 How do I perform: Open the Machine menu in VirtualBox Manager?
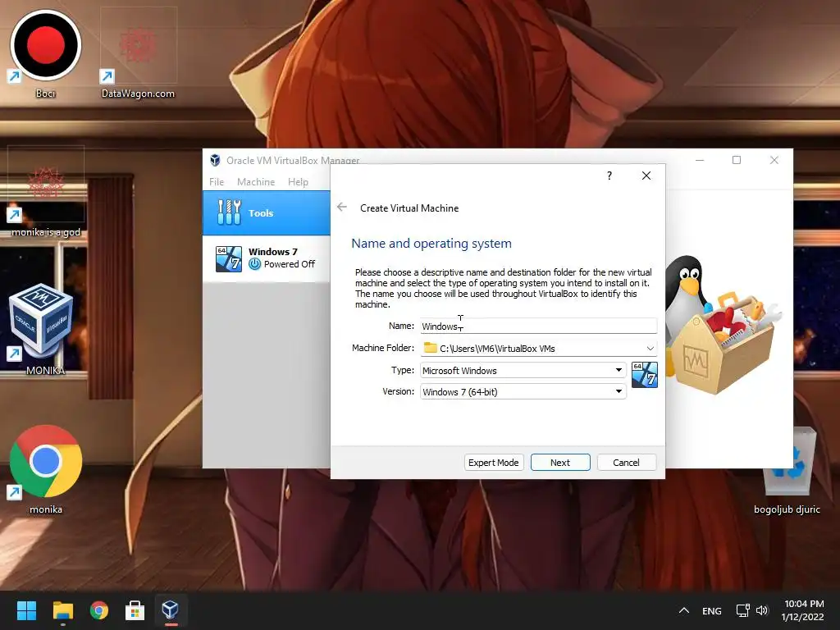point(256,181)
